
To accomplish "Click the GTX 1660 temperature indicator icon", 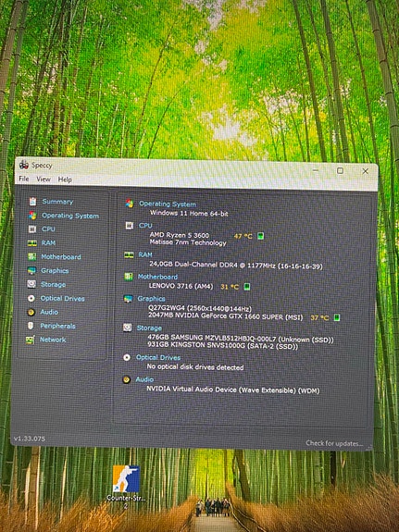I will 337,317.
